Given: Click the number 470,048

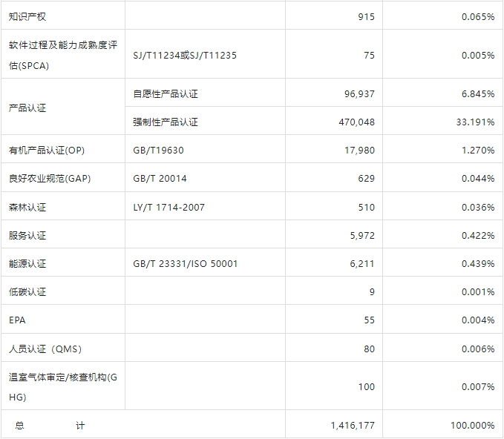Looking at the screenshot, I should 357,122.
